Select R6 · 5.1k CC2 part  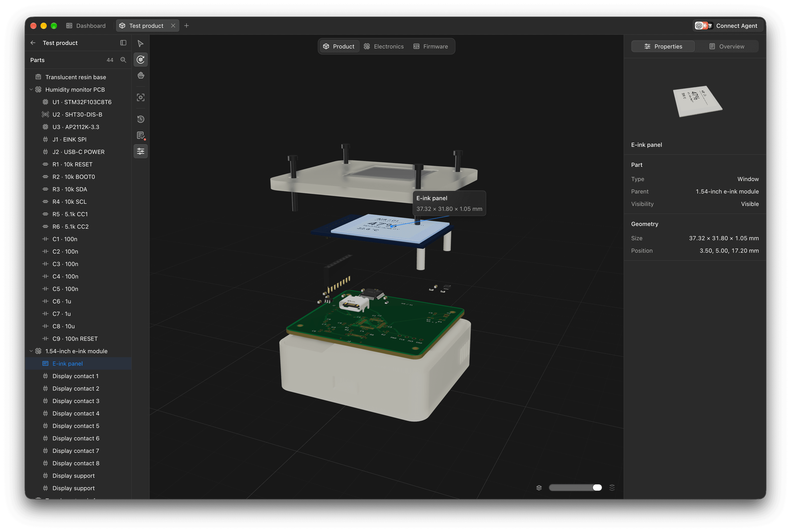click(x=78, y=227)
